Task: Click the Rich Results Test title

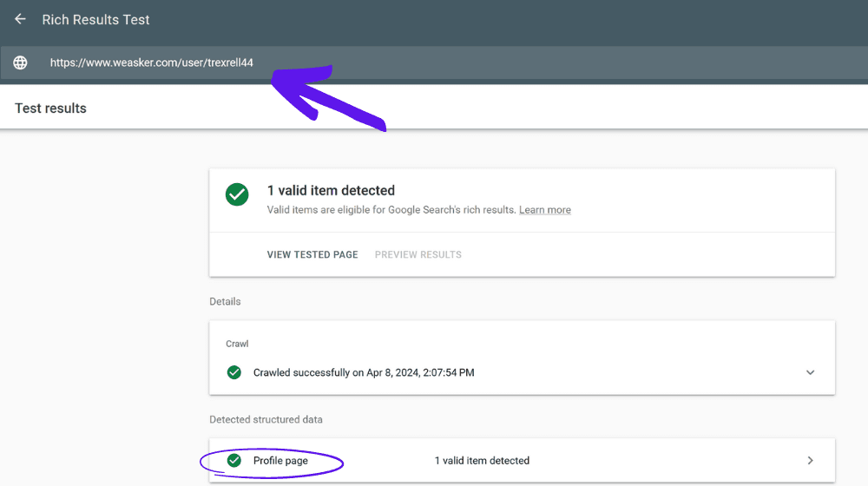Action: (x=95, y=19)
